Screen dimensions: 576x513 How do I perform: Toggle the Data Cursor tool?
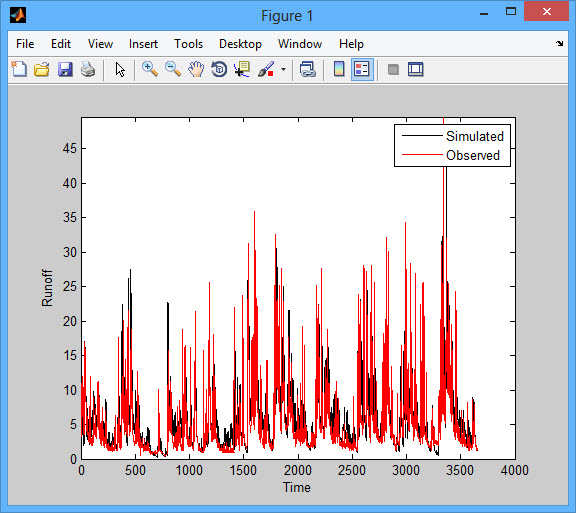point(242,69)
